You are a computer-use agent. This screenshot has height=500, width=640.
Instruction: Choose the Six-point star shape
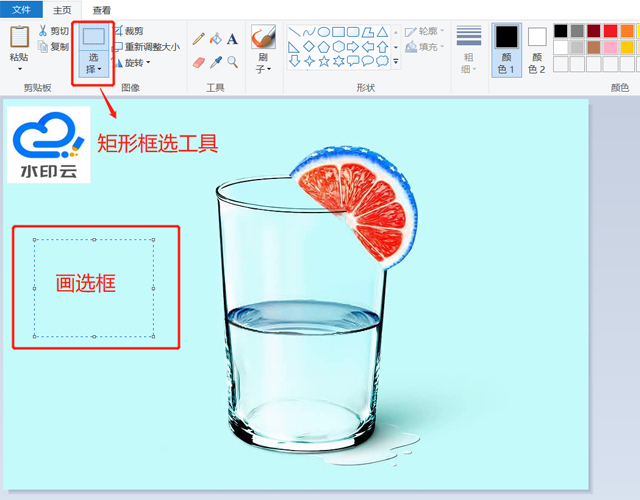click(x=338, y=61)
